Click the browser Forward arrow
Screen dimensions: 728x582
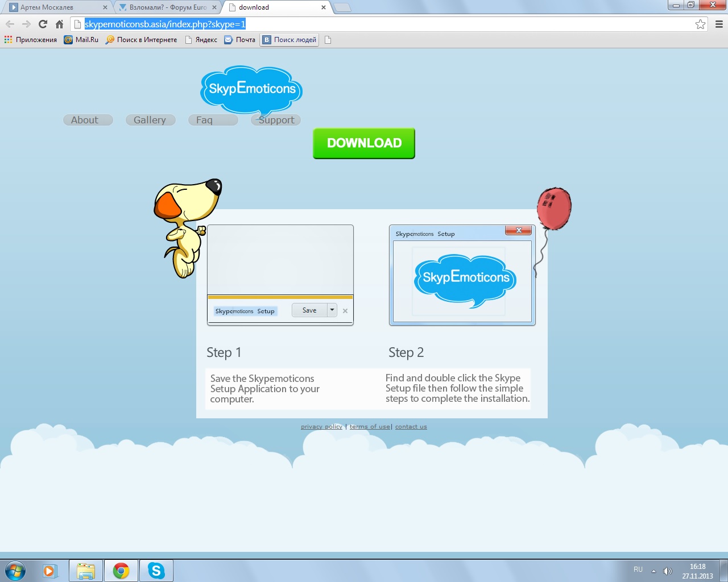tap(26, 24)
